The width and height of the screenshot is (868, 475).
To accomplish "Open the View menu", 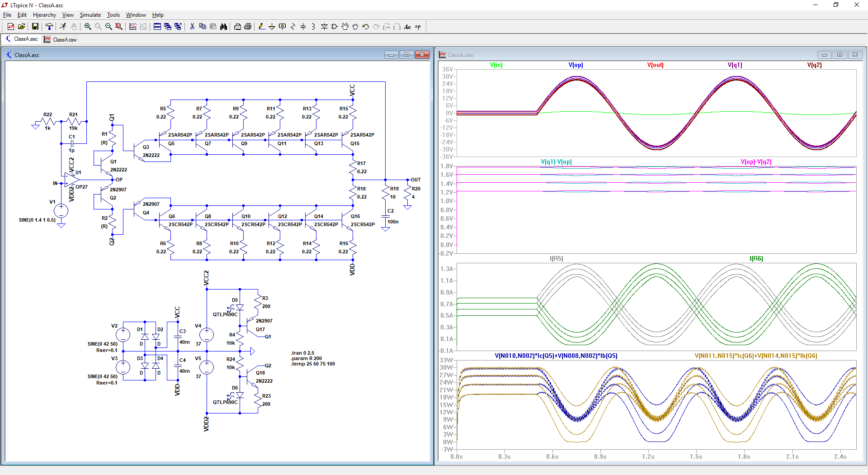I will click(x=68, y=15).
